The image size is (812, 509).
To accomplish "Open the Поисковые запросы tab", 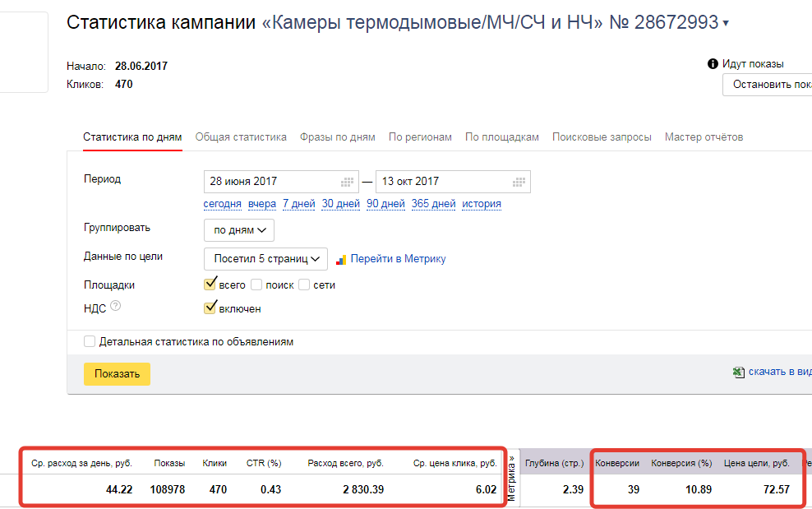I will tap(602, 137).
